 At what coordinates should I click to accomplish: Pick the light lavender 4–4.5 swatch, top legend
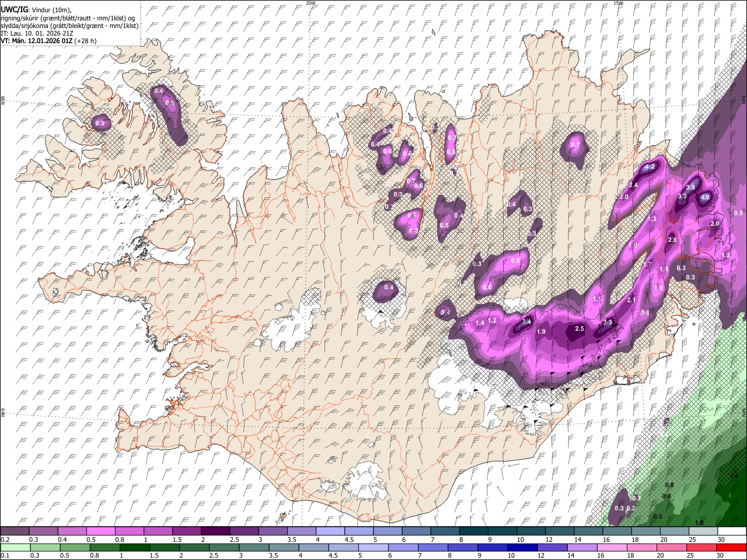(330, 531)
